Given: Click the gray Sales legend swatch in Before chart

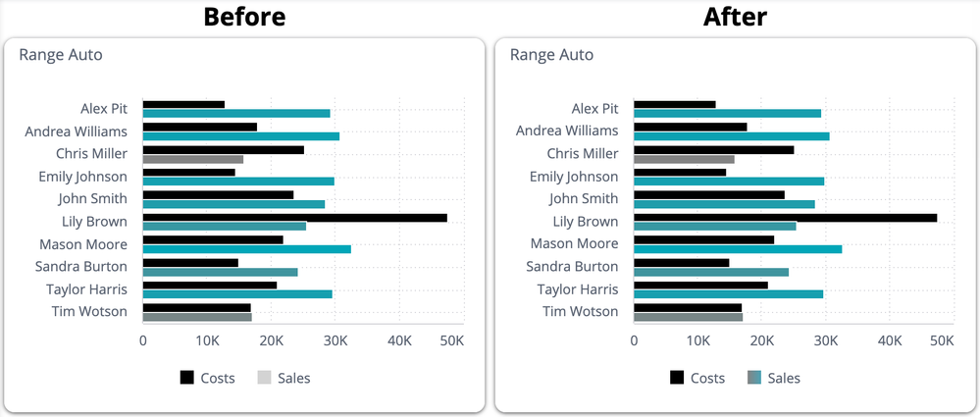Looking at the screenshot, I should pos(265,378).
